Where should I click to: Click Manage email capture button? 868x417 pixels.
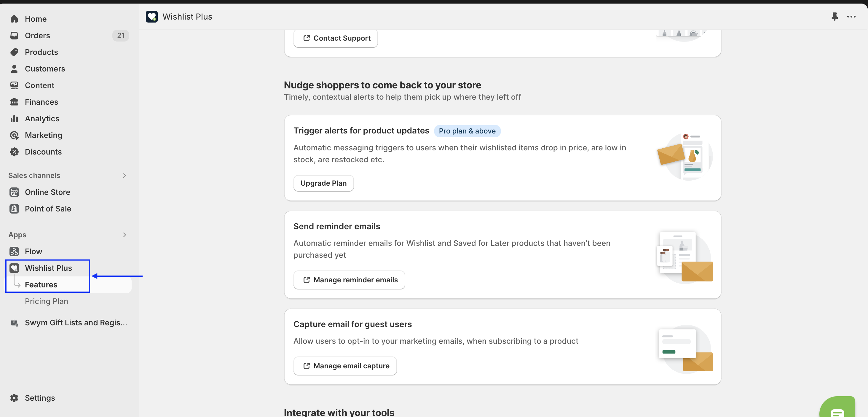[345, 366]
